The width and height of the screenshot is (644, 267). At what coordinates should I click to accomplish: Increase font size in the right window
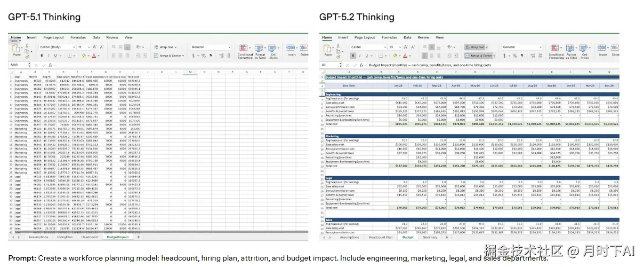pos(406,47)
